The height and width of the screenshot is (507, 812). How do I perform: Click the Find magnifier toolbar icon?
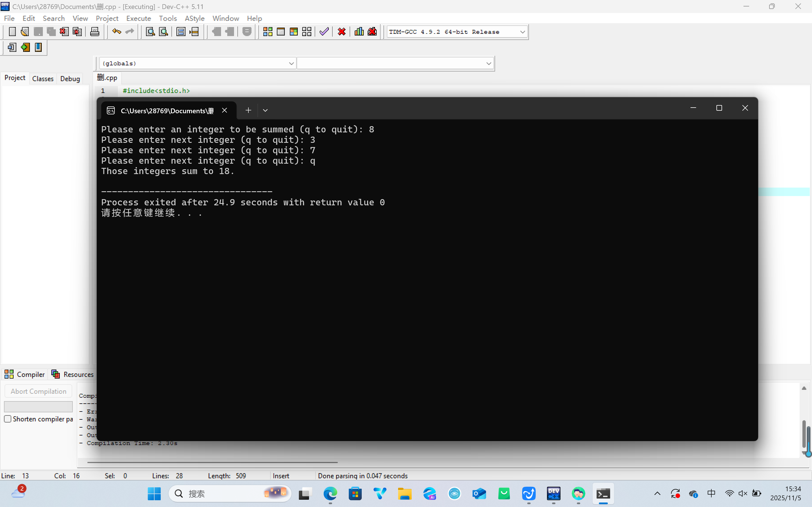click(x=150, y=32)
